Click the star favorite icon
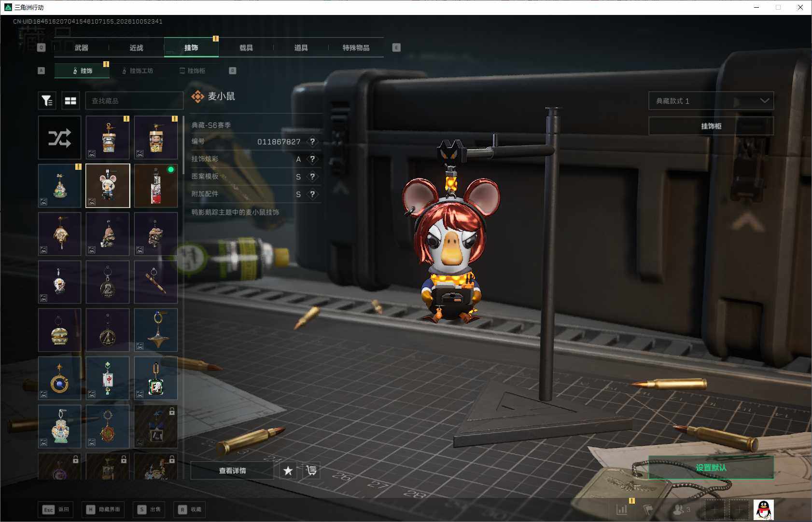 click(x=288, y=470)
